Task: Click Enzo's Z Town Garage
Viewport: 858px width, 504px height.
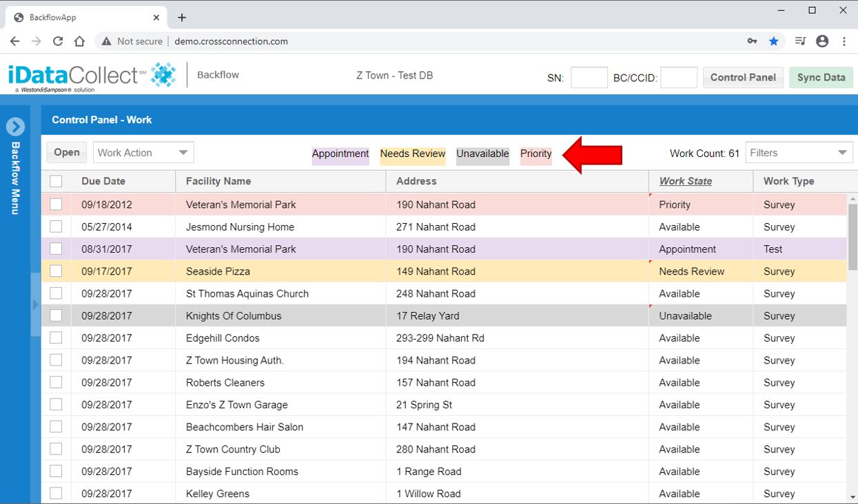Action: pos(236,405)
